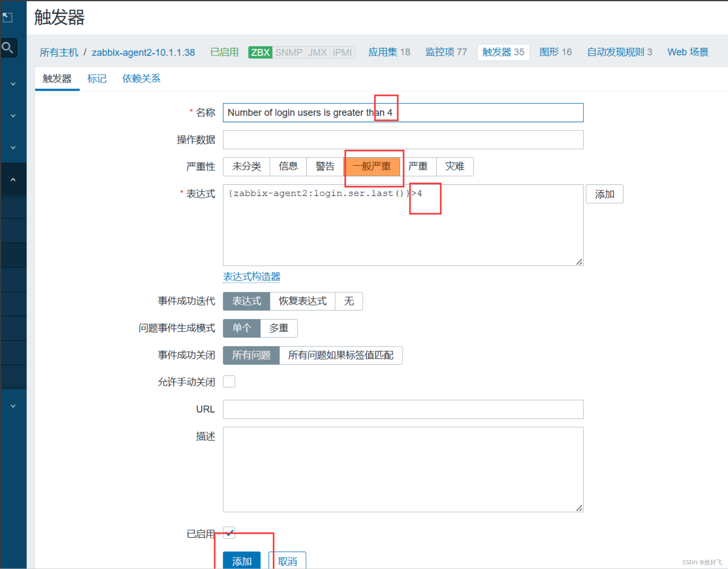The image size is (728, 569).
Task: Click the SNMP availability badge
Action: click(x=289, y=52)
